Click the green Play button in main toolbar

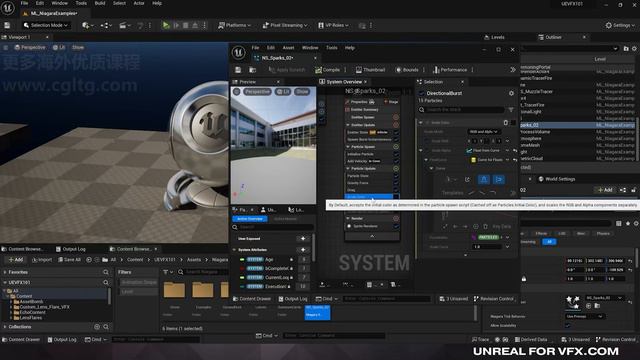(166, 25)
